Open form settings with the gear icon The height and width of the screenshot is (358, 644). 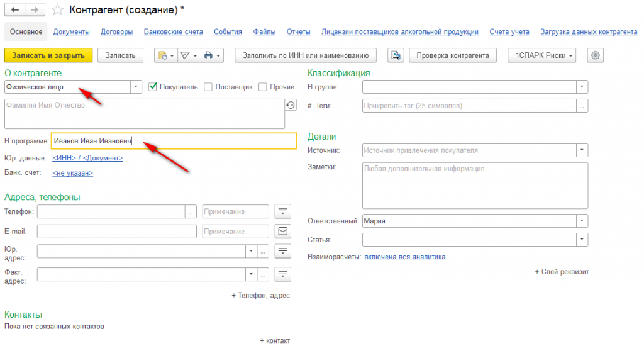[x=595, y=55]
